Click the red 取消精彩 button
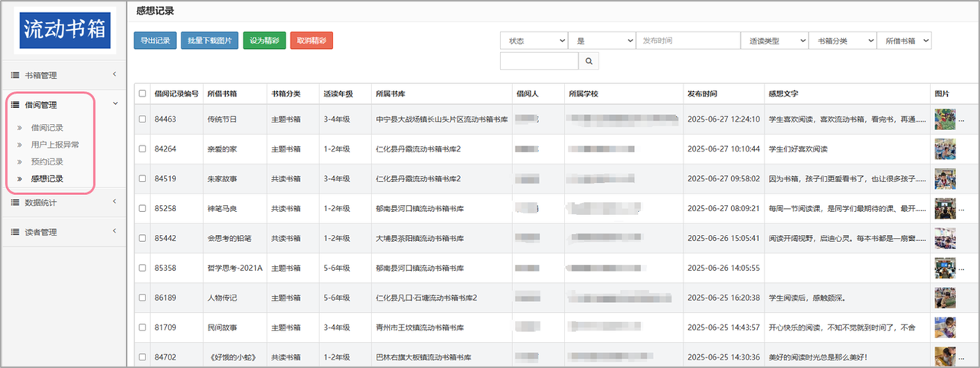This screenshot has height=368, width=980. point(312,41)
